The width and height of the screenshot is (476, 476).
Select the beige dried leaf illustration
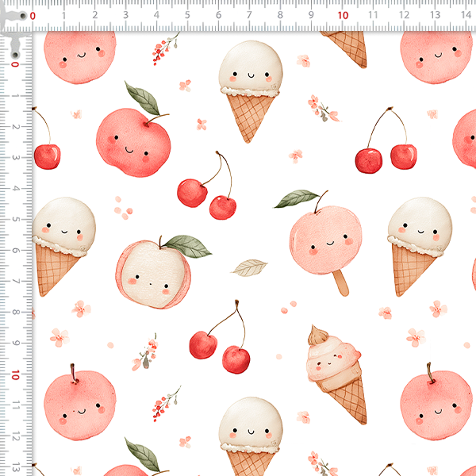[x=249, y=268]
